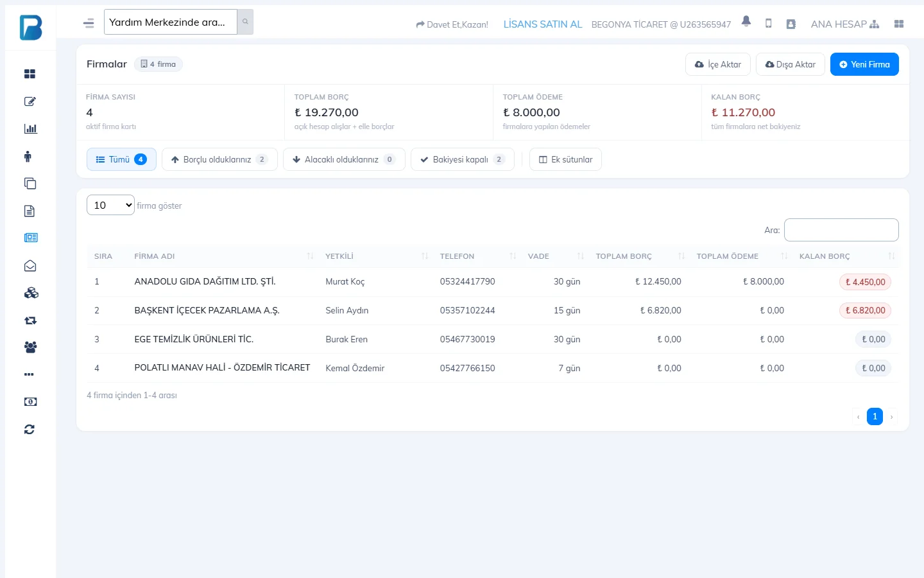Sort by KALAN BORÇ column
Screen dimensions: 924x578
[845, 256]
